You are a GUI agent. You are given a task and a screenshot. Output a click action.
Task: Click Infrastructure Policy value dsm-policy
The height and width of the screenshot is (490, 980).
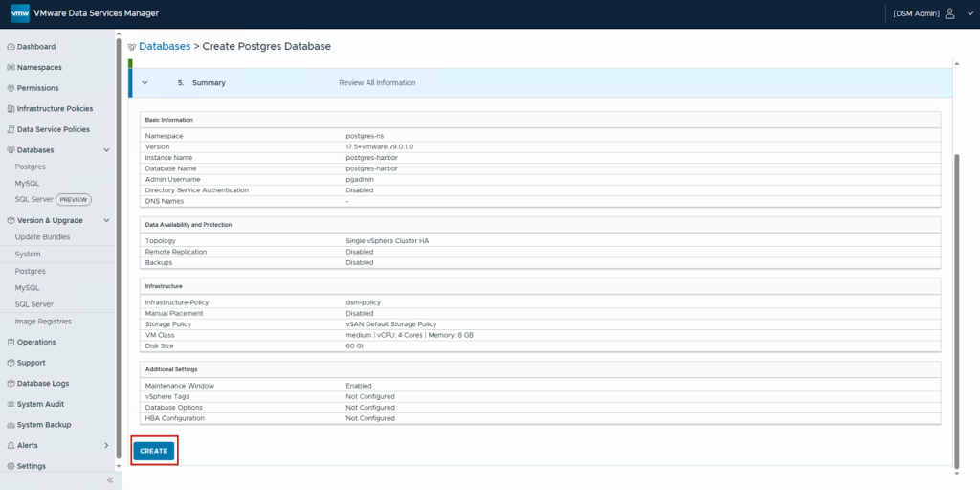pyautogui.click(x=363, y=302)
